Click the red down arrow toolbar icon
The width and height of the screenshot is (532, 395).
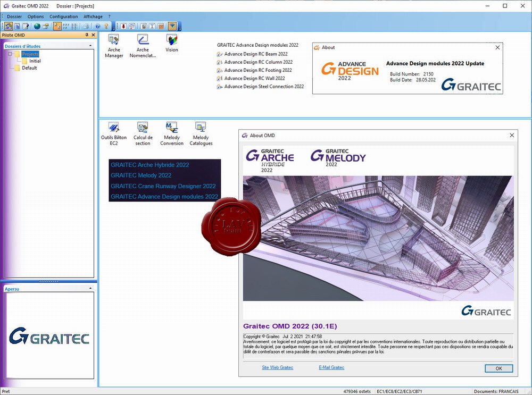pyautogui.click(x=123, y=26)
